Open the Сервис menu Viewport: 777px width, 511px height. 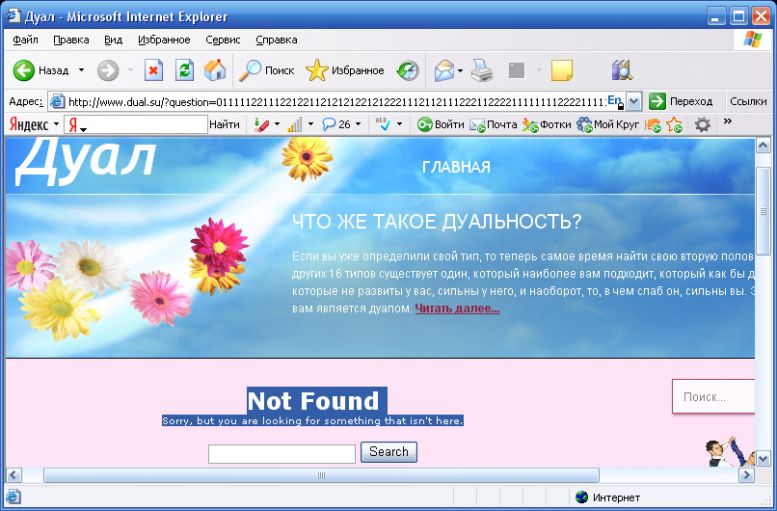pyautogui.click(x=223, y=40)
